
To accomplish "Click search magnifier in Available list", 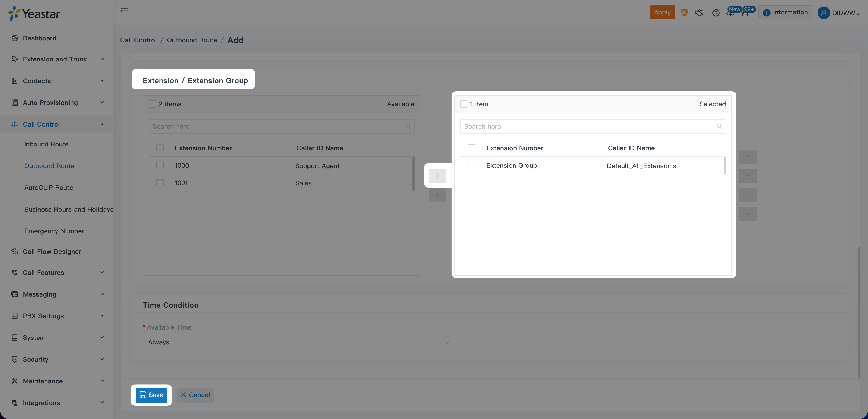I will (408, 126).
